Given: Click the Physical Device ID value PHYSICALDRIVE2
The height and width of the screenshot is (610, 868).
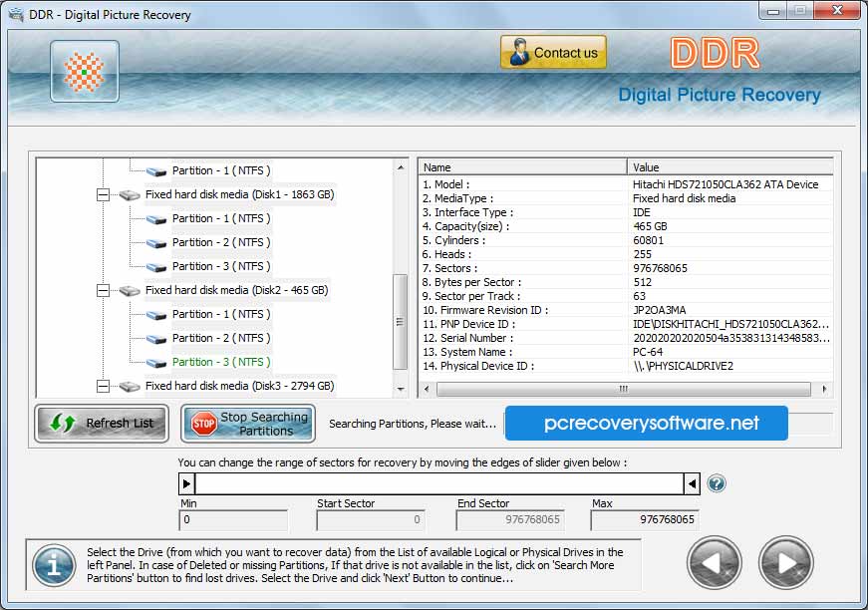Looking at the screenshot, I should [683, 366].
